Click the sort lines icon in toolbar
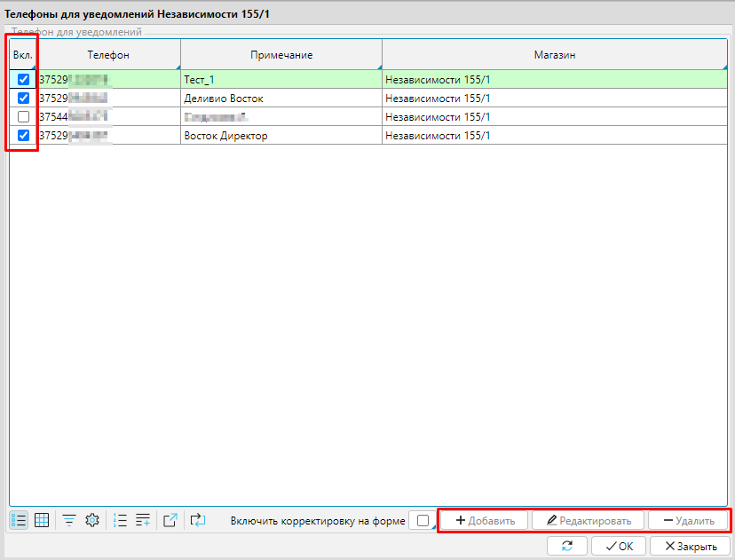 tap(143, 521)
